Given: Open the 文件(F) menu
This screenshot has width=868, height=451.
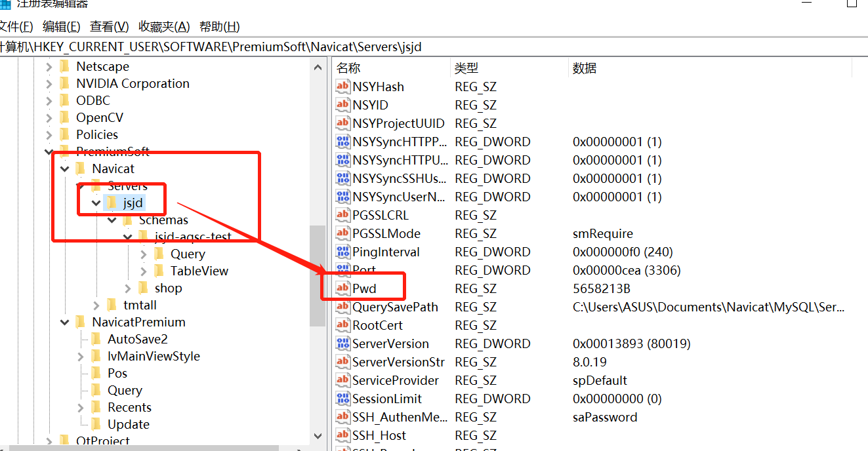Looking at the screenshot, I should coord(16,27).
